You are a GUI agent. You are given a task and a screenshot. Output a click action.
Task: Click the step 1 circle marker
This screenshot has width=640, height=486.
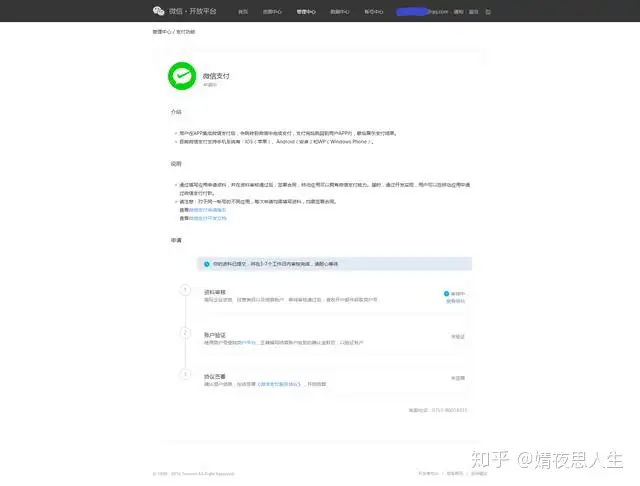185,290
